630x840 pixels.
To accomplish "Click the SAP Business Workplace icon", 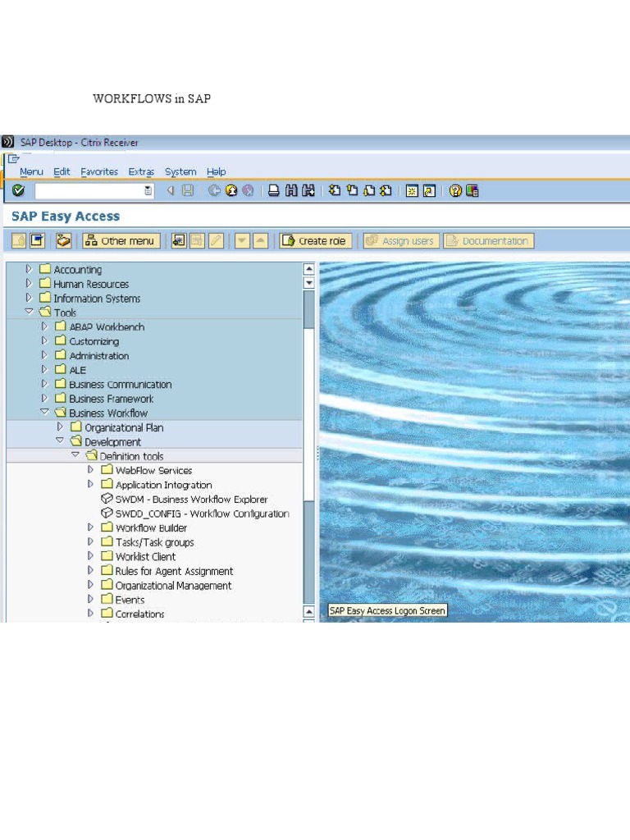I will coord(63,240).
